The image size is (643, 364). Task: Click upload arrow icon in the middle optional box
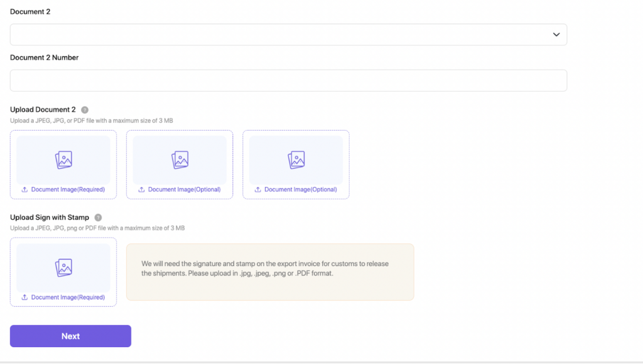tap(142, 190)
